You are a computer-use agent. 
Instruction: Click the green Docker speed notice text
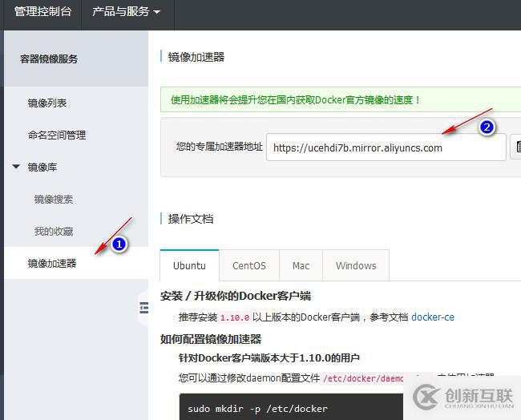click(296, 99)
